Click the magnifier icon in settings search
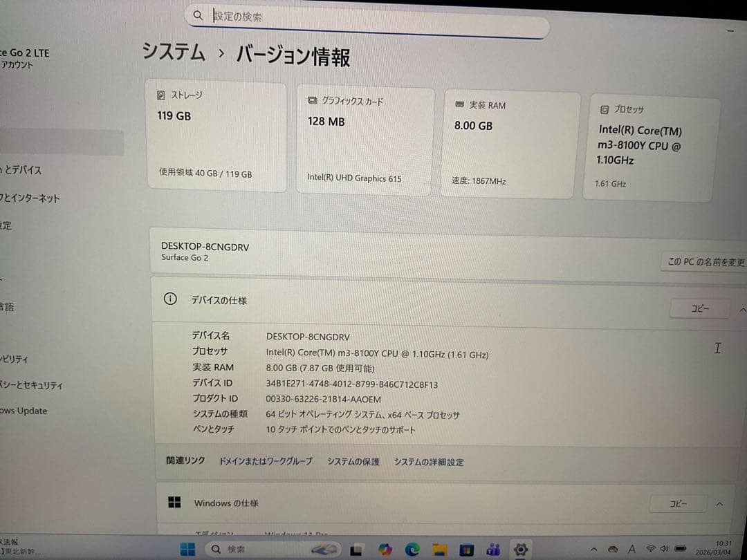The image size is (747, 560). click(x=198, y=16)
